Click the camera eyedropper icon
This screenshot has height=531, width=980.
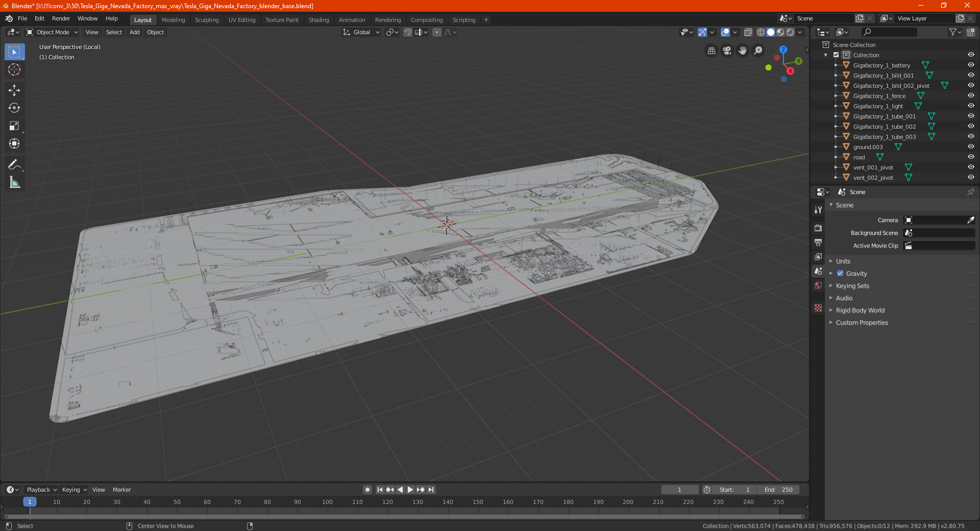[970, 220]
